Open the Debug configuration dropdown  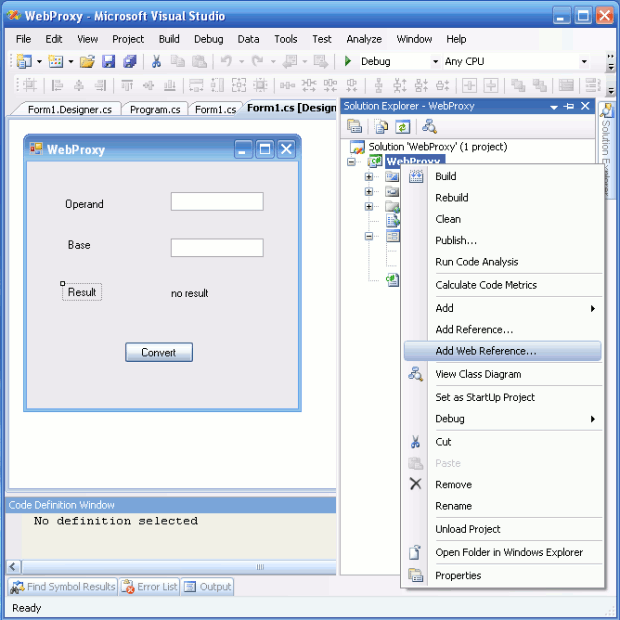click(x=435, y=62)
